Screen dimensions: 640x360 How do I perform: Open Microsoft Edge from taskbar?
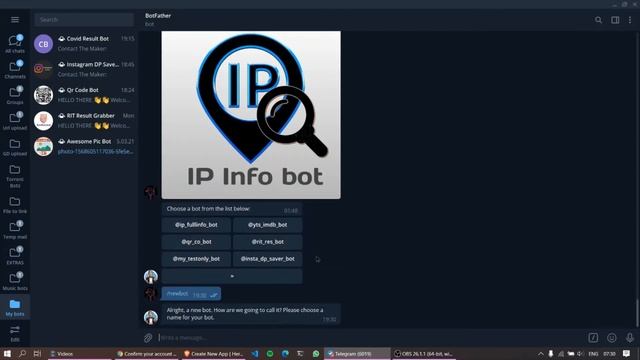[x=285, y=354]
